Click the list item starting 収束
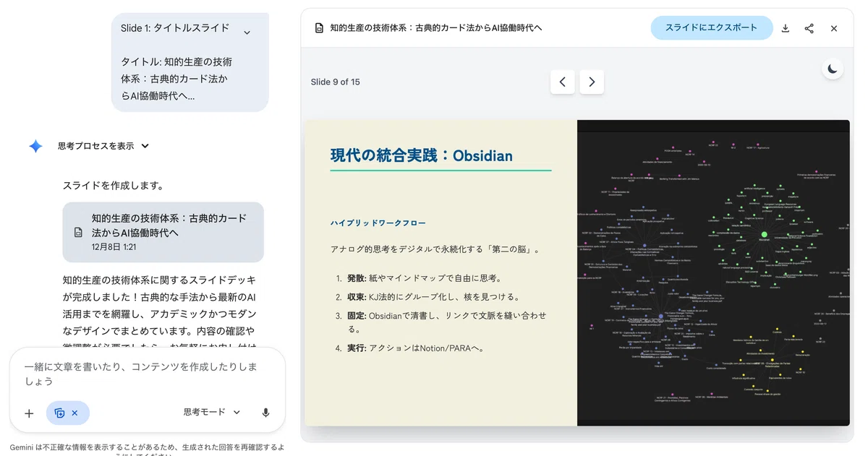The image size is (868, 456). pos(427,296)
